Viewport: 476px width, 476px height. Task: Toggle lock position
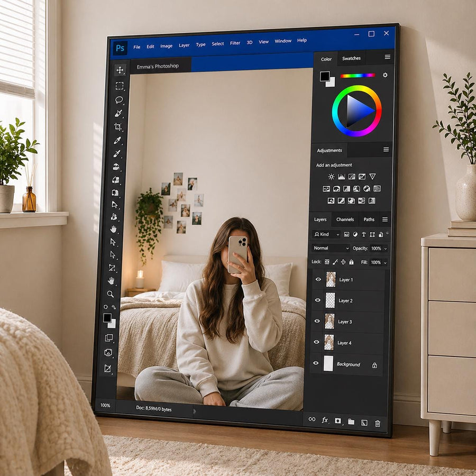(x=343, y=262)
